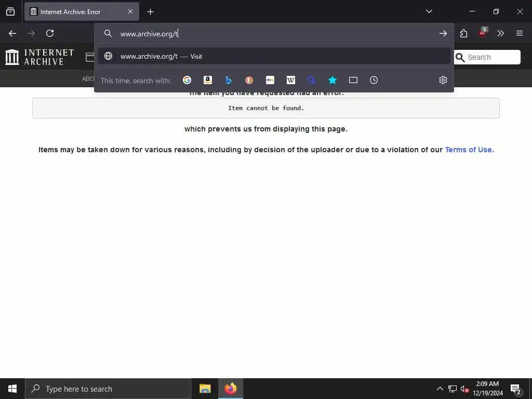Open the muted volume tray icon
532x399 pixels.
point(464,389)
